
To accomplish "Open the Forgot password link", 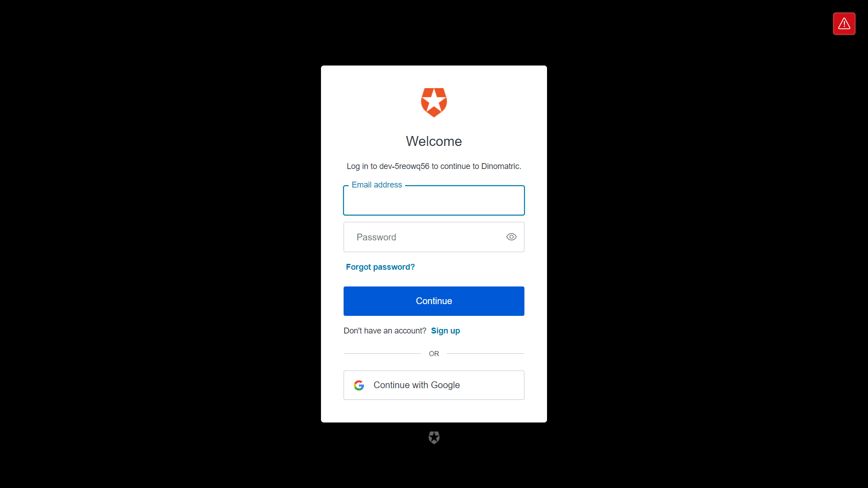I will 380,267.
